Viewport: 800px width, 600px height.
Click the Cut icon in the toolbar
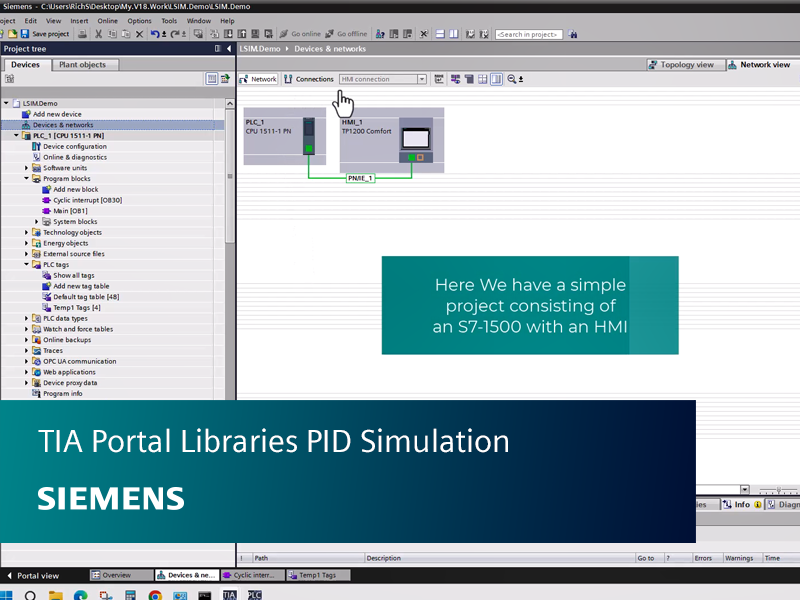99,33
